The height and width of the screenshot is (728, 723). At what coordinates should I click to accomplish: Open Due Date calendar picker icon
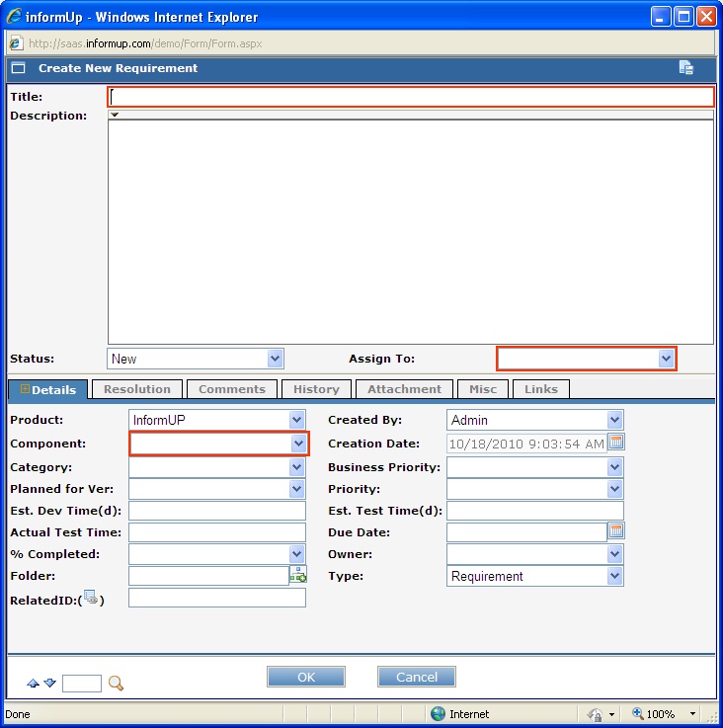(x=616, y=530)
